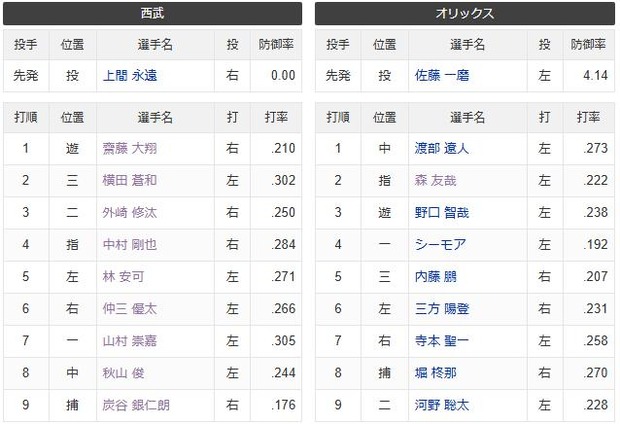Click 内藤 鵬 third baseman link

pyautogui.click(x=435, y=276)
